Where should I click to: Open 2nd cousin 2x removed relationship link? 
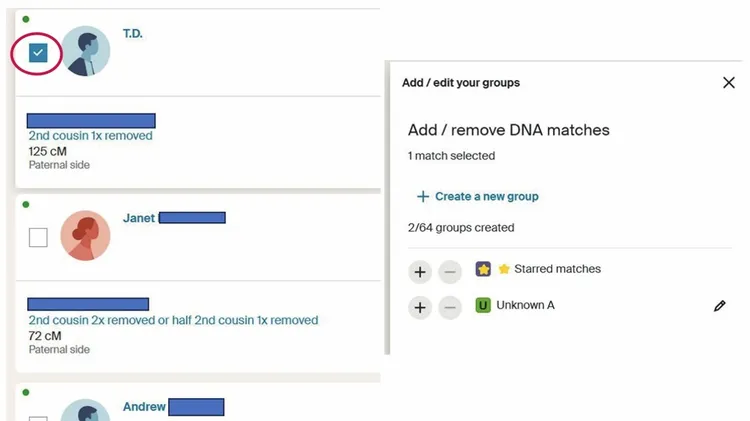coord(173,321)
